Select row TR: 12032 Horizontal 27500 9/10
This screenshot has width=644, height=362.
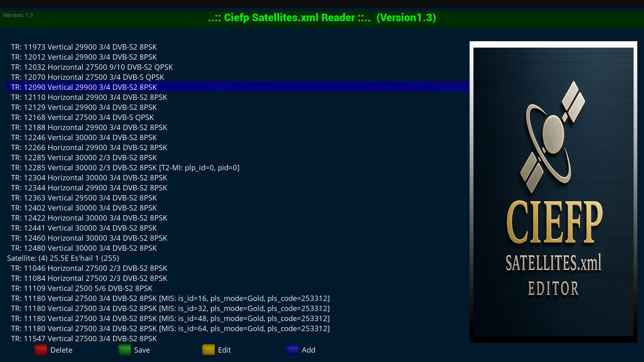coord(238,67)
